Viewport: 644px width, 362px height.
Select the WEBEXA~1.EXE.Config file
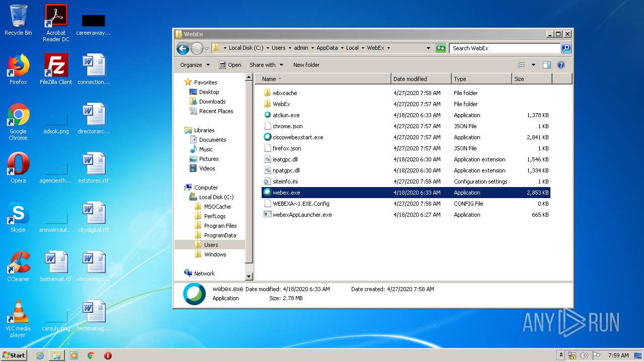(301, 204)
